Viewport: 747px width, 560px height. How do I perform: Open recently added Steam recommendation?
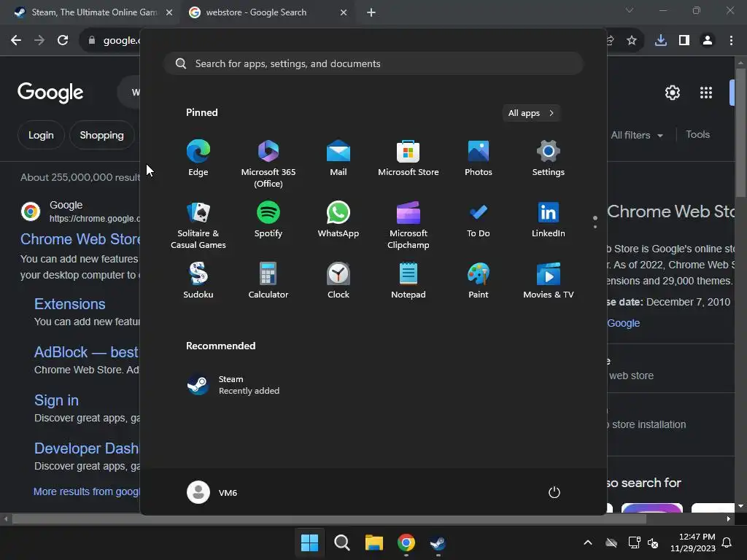[233, 385]
